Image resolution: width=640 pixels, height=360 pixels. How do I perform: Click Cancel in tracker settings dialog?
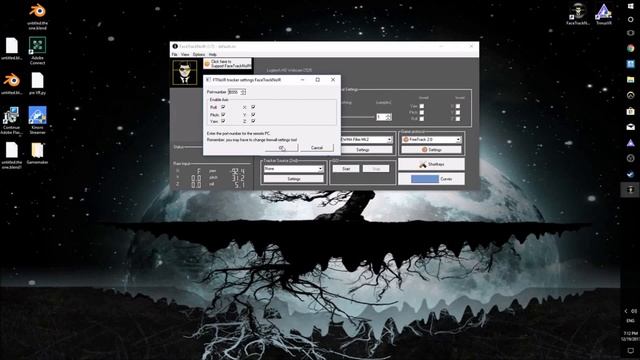pyautogui.click(x=317, y=147)
